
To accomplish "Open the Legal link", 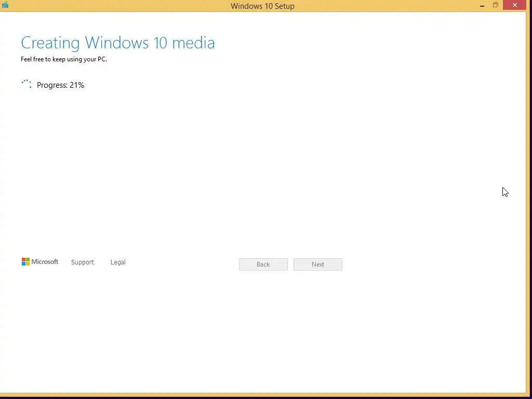I will pos(118,262).
